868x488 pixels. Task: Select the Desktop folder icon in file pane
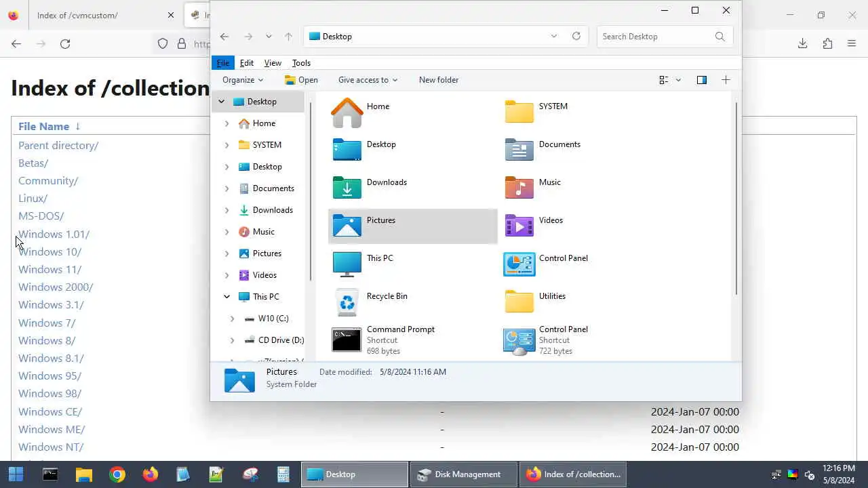347,150
